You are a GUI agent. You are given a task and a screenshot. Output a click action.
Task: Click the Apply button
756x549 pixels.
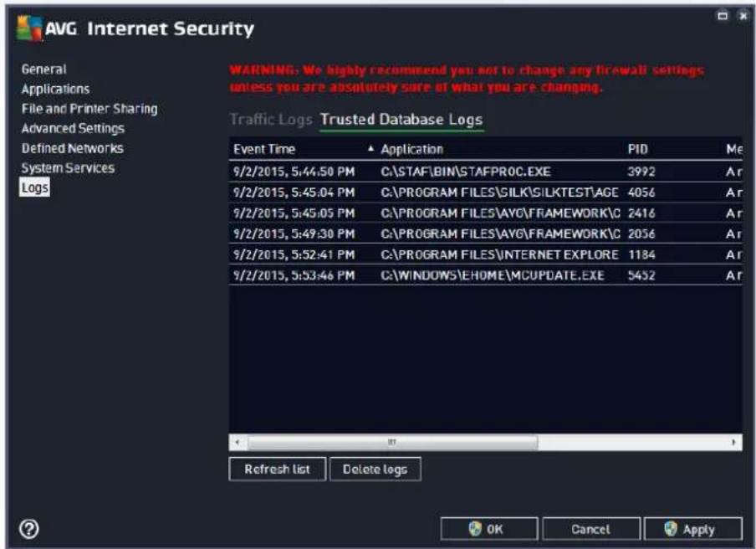click(x=692, y=529)
